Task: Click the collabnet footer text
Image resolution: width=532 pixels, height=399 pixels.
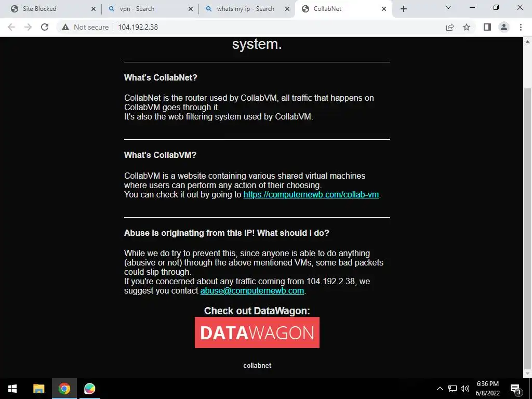Action: (257, 365)
